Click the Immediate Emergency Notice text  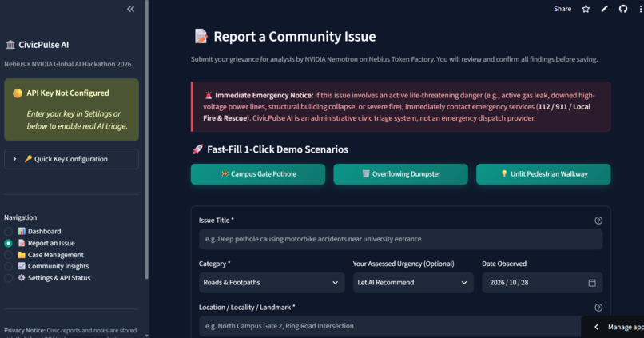tap(264, 95)
